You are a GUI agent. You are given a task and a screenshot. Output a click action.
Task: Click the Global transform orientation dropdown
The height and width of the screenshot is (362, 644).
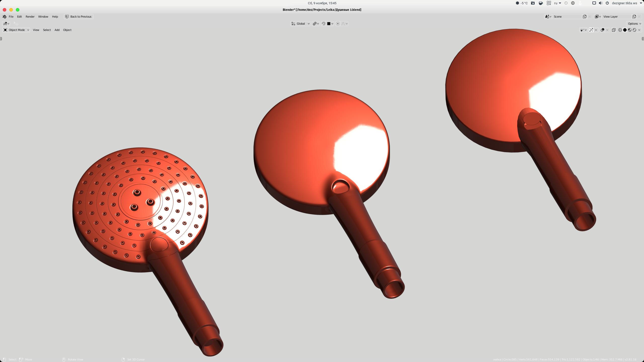pyautogui.click(x=301, y=23)
